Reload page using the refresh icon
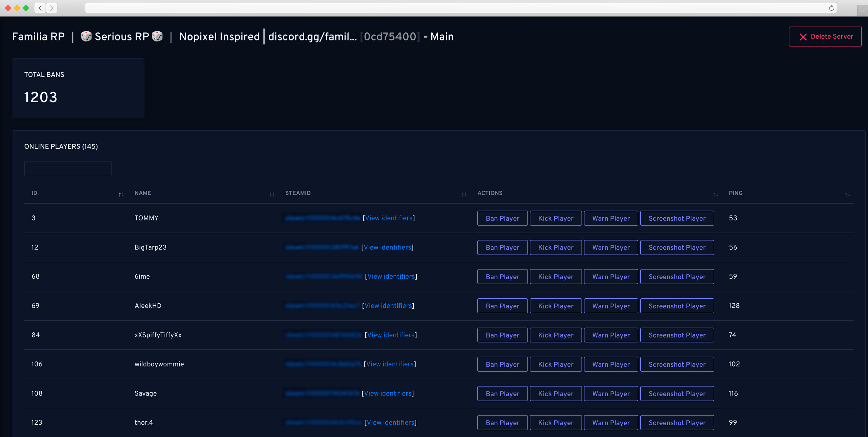The image size is (868, 437). tap(831, 8)
